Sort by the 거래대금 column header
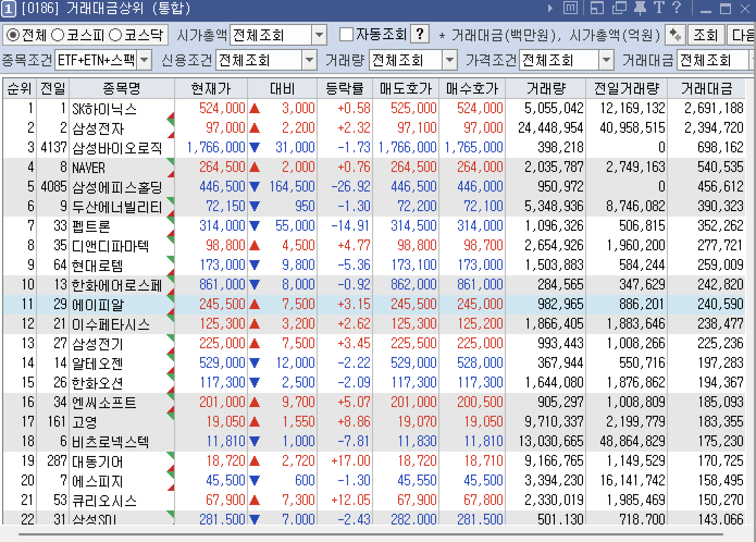The height and width of the screenshot is (542, 756). 707,88
